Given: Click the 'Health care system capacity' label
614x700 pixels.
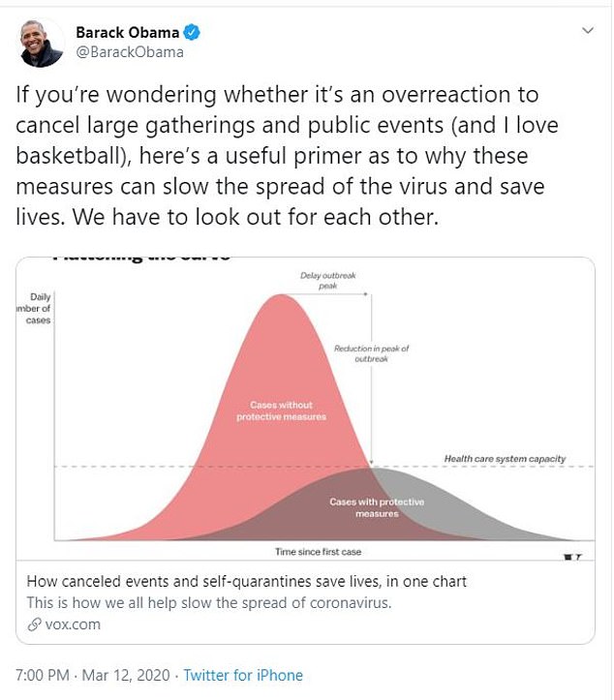Looking at the screenshot, I should click(x=505, y=459).
